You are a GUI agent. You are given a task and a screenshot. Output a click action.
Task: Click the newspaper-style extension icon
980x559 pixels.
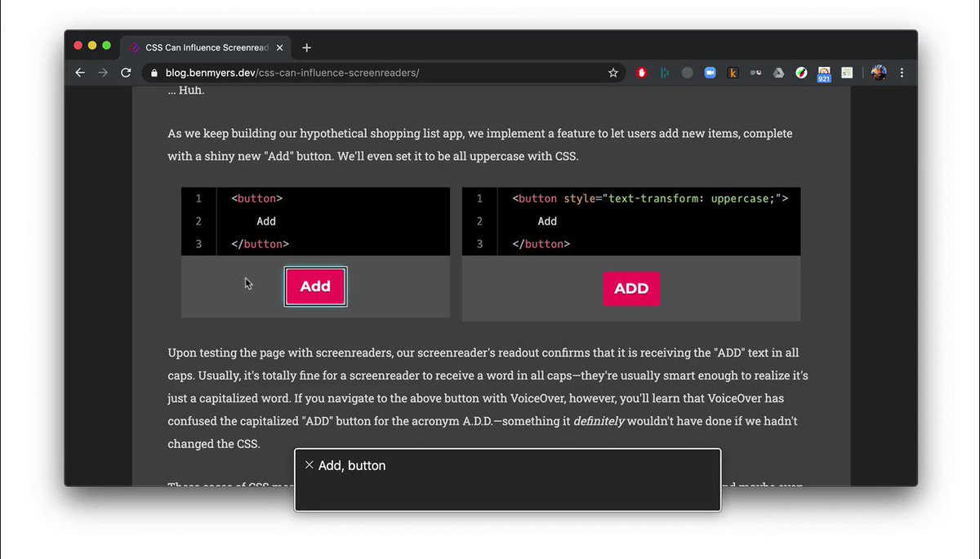(847, 73)
